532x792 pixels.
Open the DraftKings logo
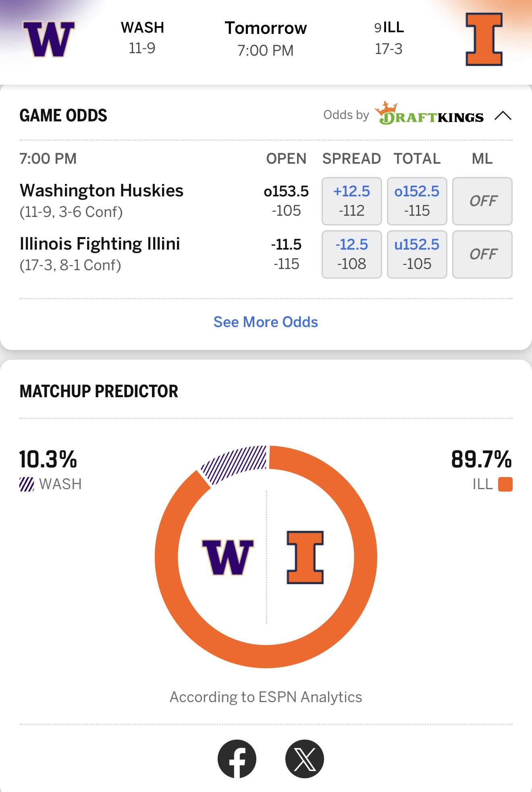click(430, 115)
